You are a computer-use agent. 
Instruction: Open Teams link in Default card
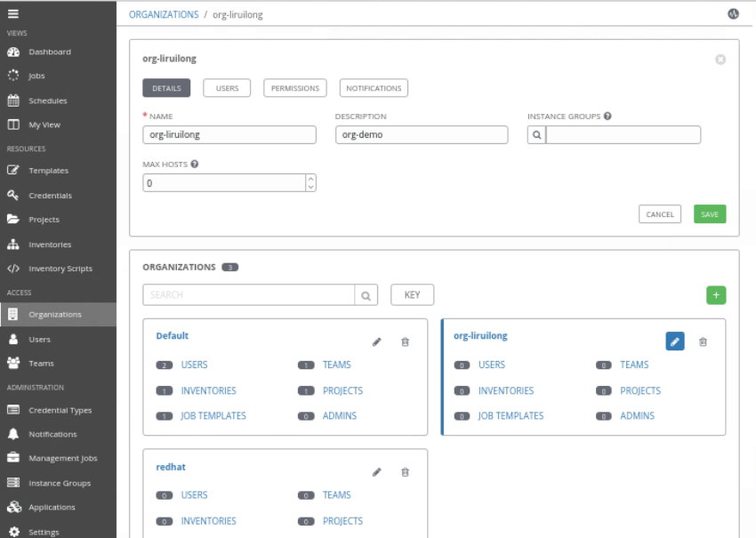coord(336,365)
